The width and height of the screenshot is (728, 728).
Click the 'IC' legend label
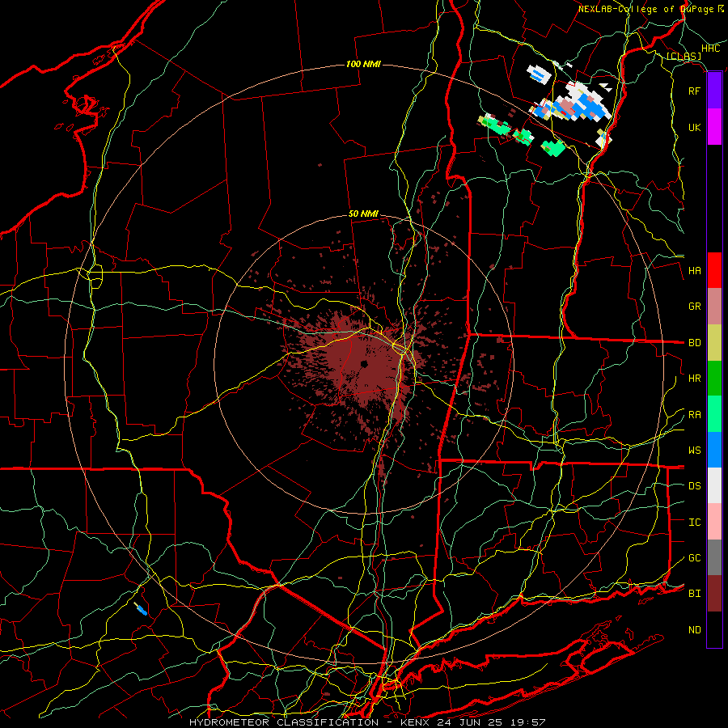point(695,523)
